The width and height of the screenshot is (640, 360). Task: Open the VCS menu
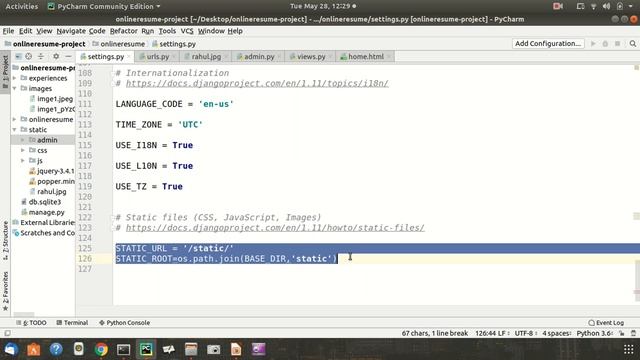(x=187, y=31)
